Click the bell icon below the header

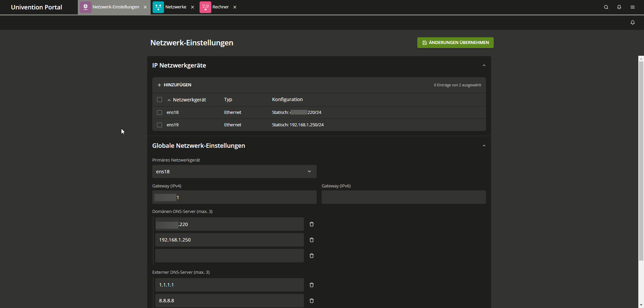[633, 23]
